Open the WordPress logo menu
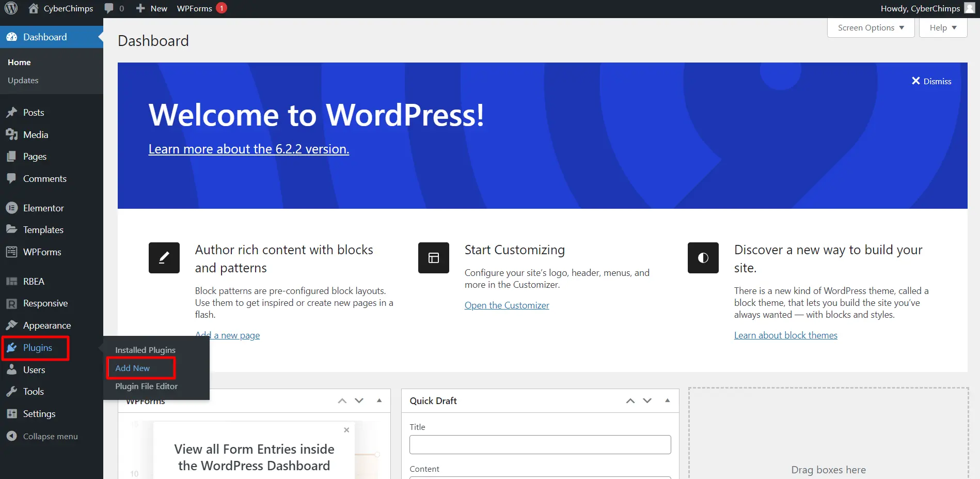Viewport: 980px width, 479px height. [11, 8]
